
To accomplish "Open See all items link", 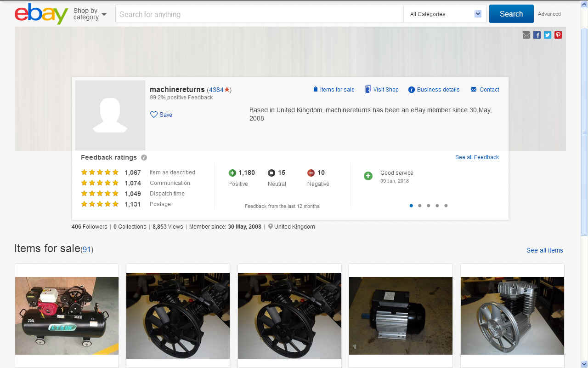I will tap(544, 250).
